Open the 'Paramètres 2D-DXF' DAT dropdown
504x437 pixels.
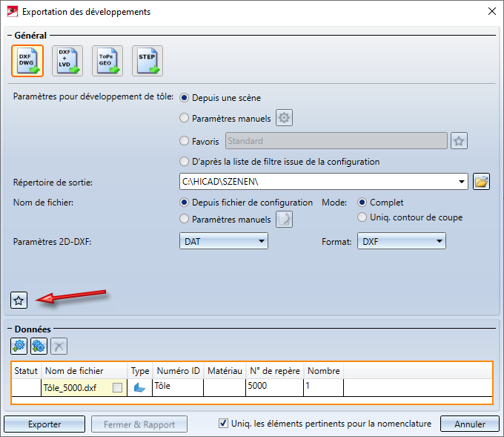[224, 241]
